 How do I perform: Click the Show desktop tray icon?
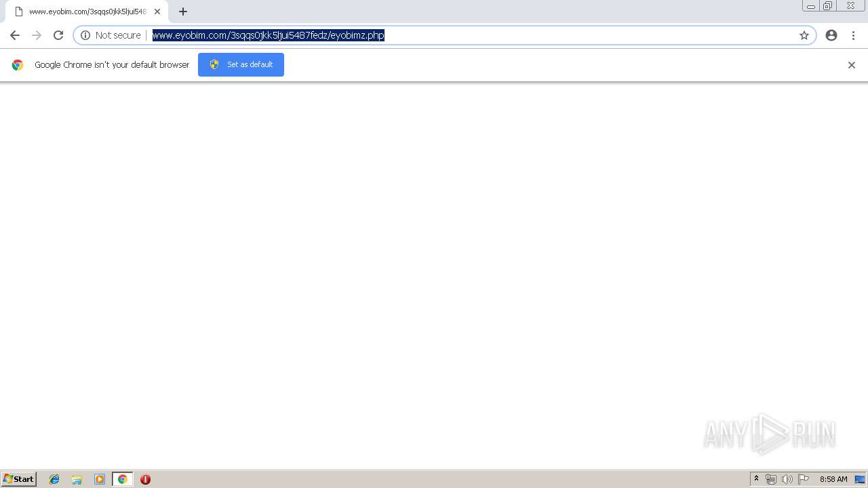point(860,479)
